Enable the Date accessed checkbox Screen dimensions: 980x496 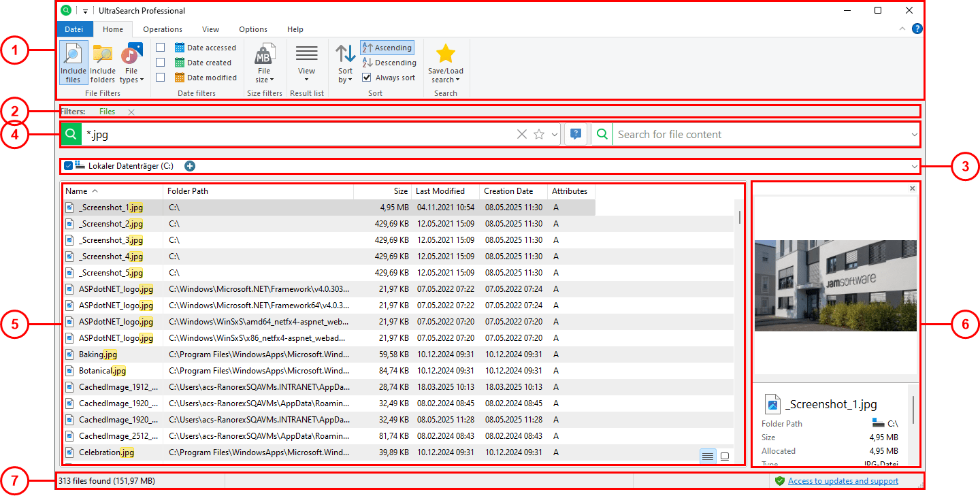161,47
